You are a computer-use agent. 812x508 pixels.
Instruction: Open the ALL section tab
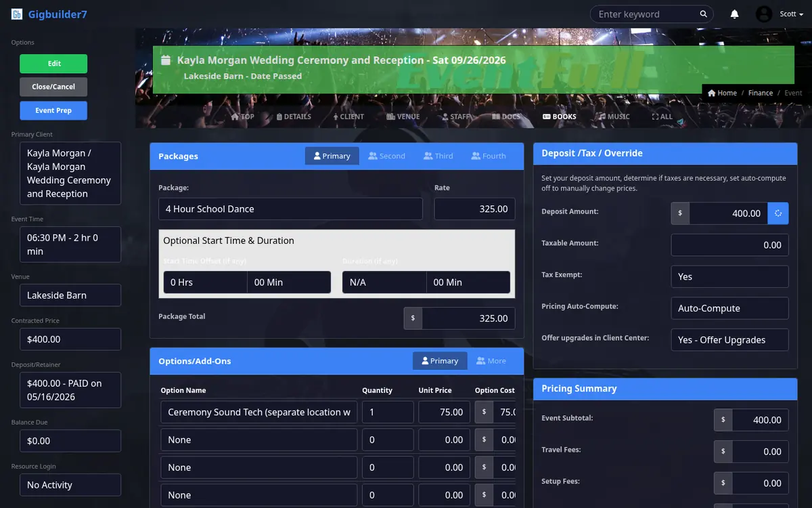[x=662, y=117]
